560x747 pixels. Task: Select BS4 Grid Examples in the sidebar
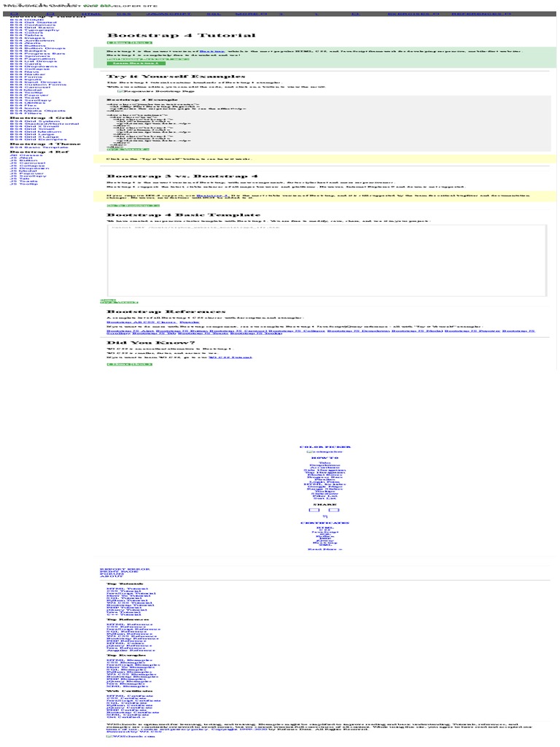pyautogui.click(x=38, y=139)
